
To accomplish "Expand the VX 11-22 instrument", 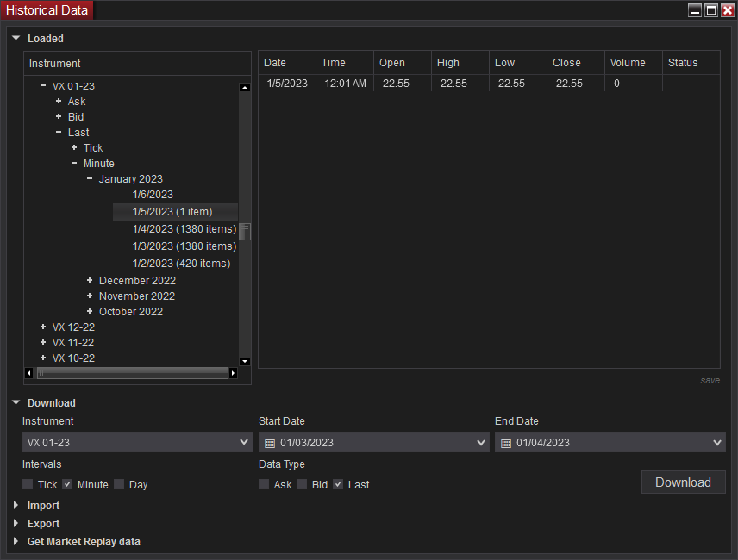I will pyautogui.click(x=43, y=342).
